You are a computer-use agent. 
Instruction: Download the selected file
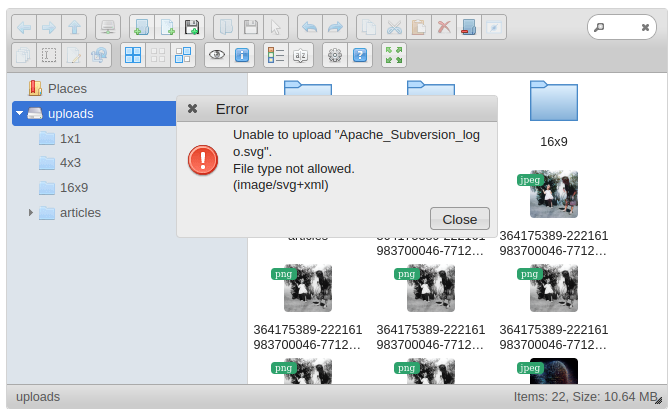pyautogui.click(x=251, y=27)
